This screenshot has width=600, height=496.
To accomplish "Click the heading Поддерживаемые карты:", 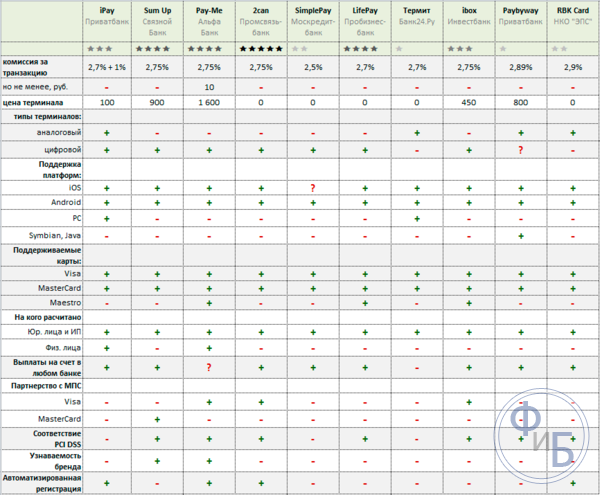I will coord(47,256).
